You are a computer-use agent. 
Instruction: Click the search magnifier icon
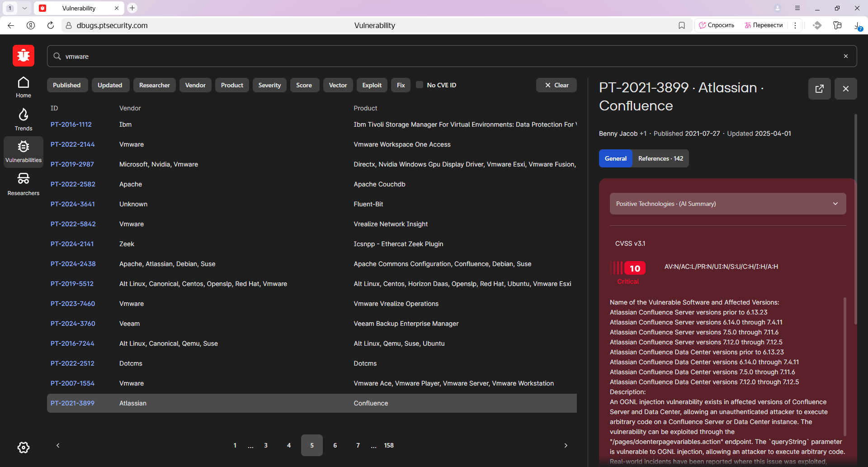click(57, 56)
